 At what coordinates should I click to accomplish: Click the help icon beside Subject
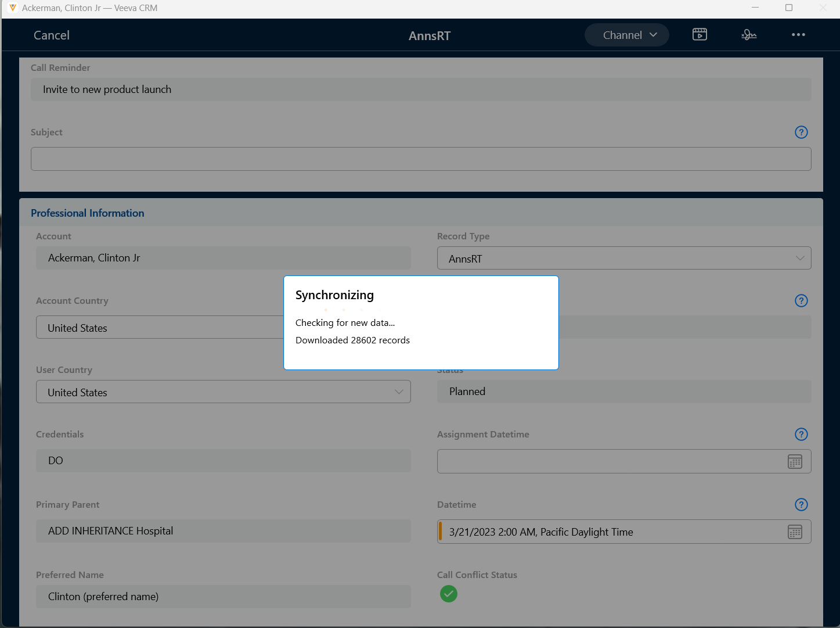pos(801,132)
